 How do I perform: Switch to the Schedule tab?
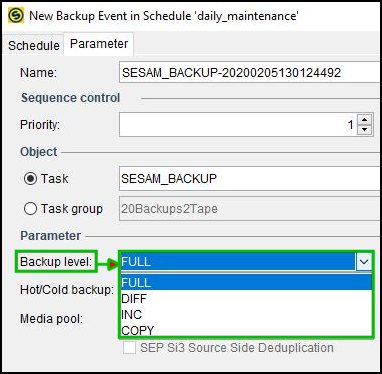(34, 45)
